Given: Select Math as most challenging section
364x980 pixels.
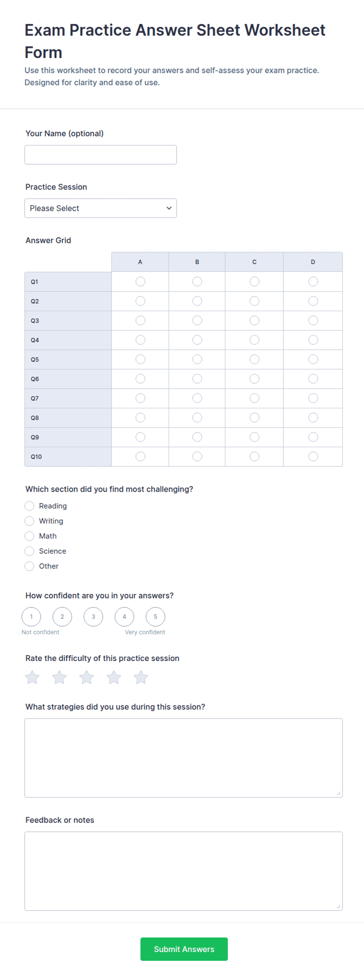Looking at the screenshot, I should pyautogui.click(x=29, y=536).
